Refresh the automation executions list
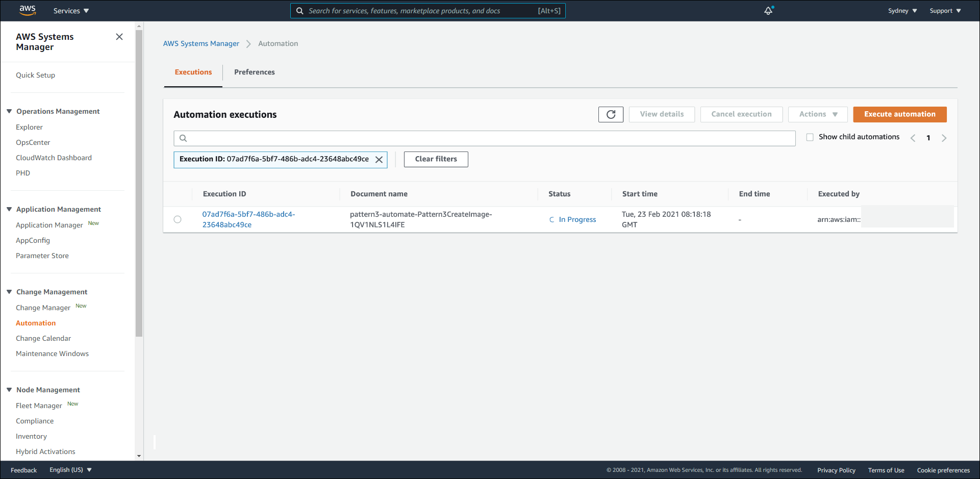This screenshot has width=980, height=479. (x=611, y=114)
